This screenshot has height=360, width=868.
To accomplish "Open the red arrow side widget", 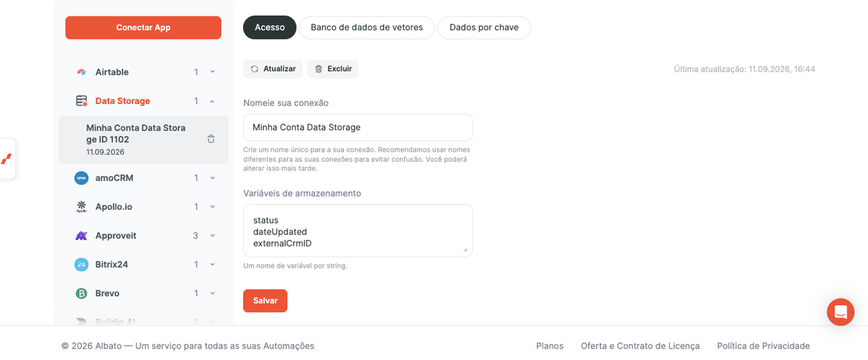I will click(7, 158).
